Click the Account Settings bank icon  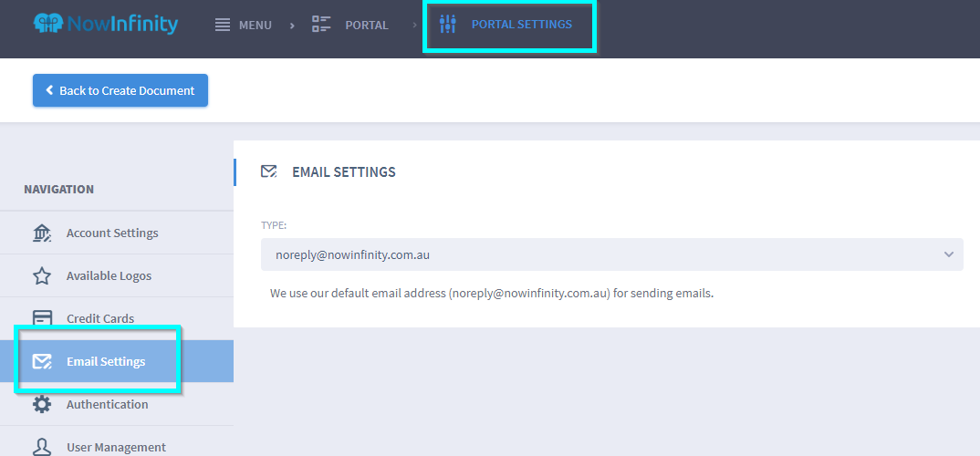(x=42, y=233)
